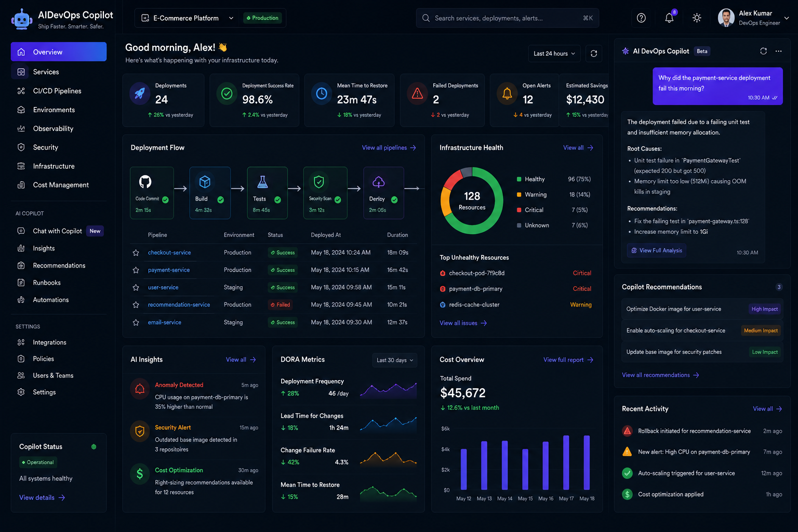Click the Failed Deployments warning triangle icon

(417, 94)
